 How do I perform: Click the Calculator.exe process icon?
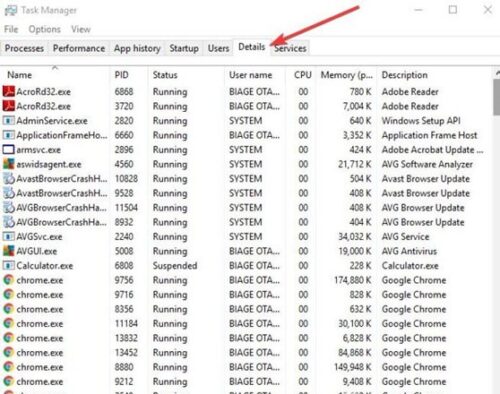pos(9,266)
